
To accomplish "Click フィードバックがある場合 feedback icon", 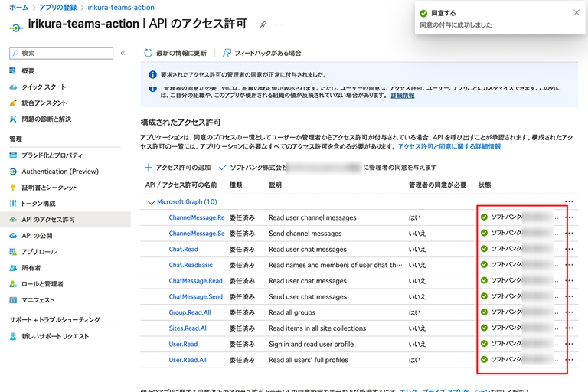I will click(227, 53).
